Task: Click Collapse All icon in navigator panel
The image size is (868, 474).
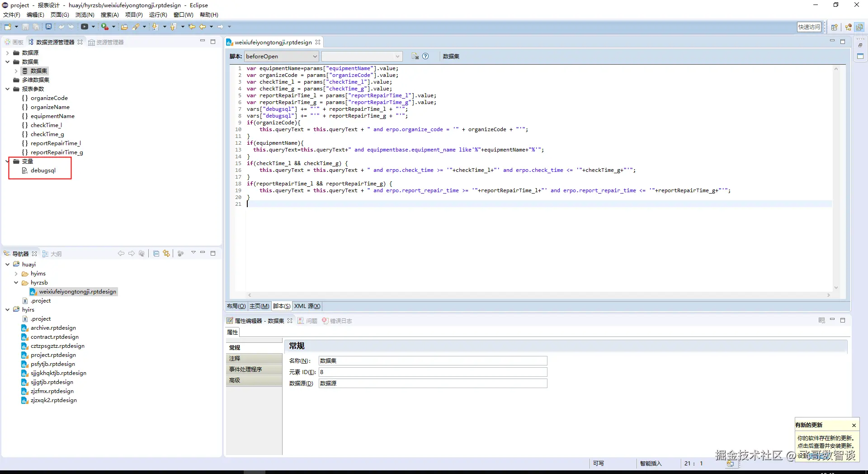Action: 156,254
